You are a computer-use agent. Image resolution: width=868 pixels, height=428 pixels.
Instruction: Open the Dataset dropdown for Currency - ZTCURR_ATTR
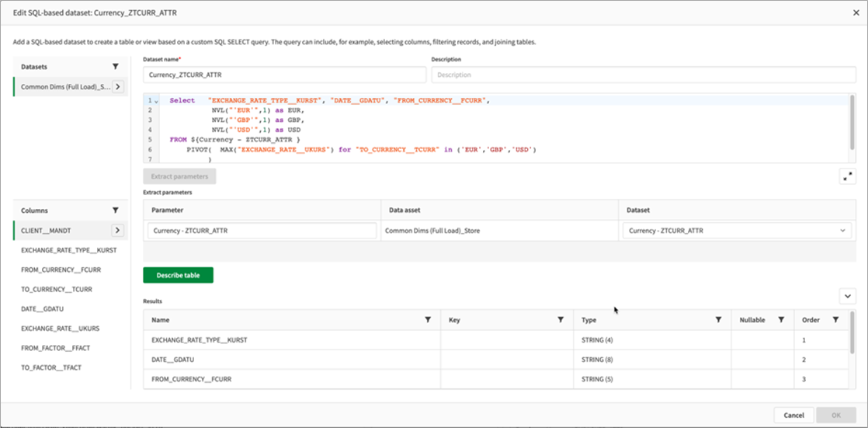click(844, 231)
